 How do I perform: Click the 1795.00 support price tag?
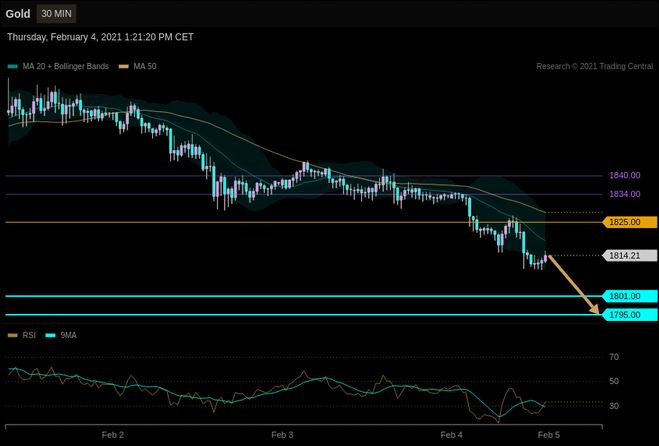[x=630, y=314]
